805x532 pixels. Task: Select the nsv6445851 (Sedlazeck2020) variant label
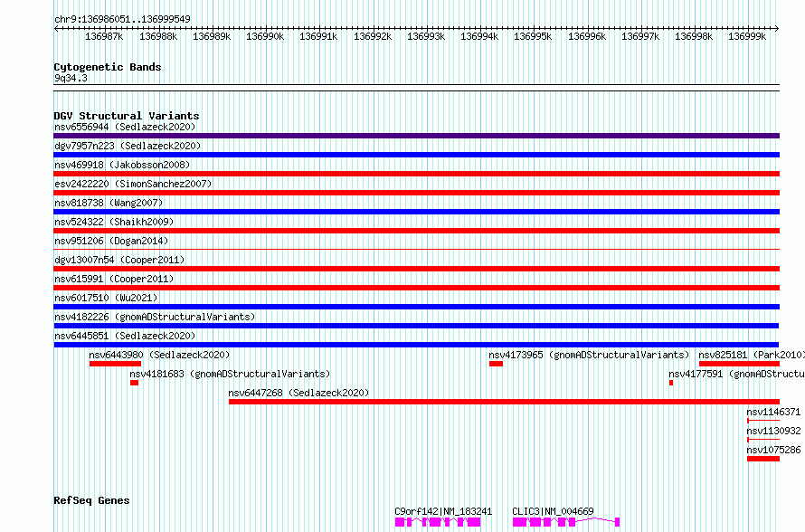[125, 336]
